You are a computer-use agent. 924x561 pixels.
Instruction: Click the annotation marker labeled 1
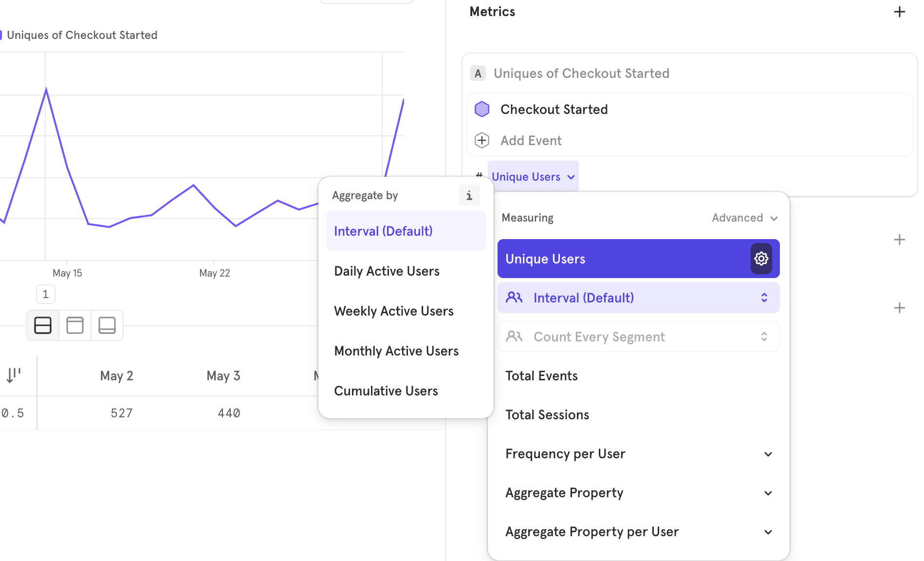pyautogui.click(x=46, y=294)
